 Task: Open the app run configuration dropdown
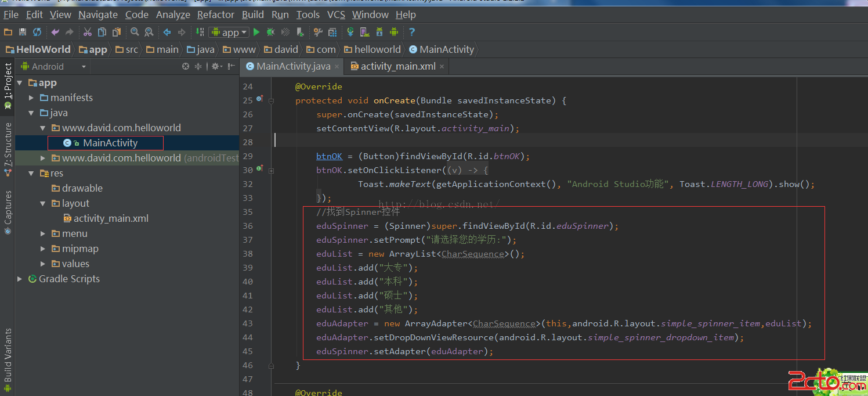[x=229, y=33]
